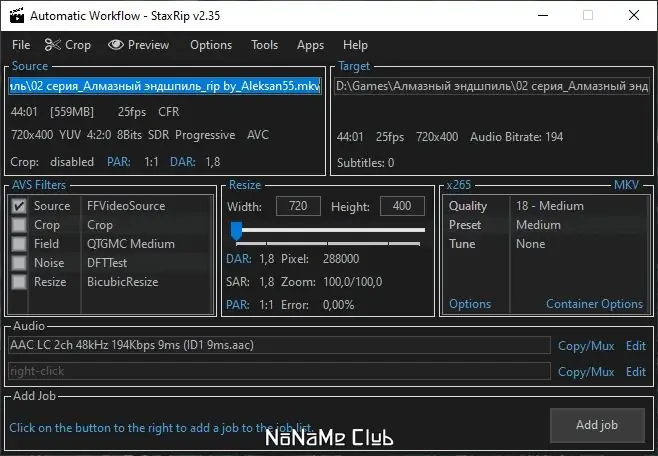Open the Tools menu
The width and height of the screenshot is (658, 456).
click(264, 45)
